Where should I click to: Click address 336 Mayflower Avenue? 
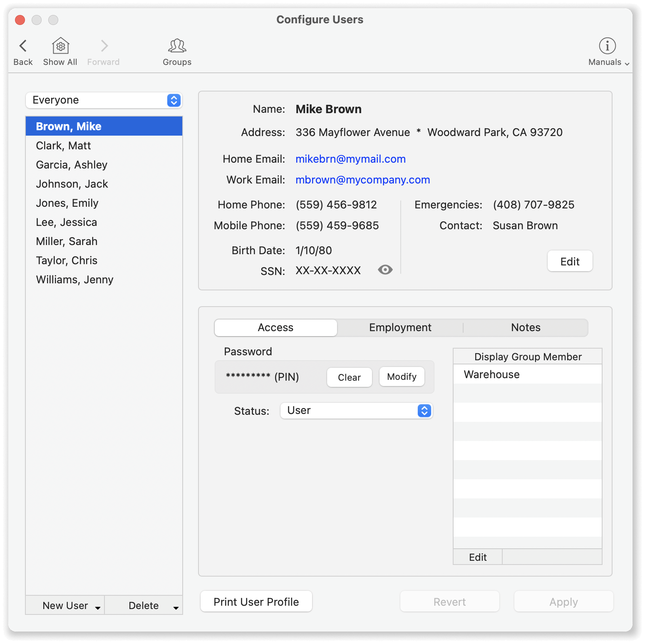[353, 132]
